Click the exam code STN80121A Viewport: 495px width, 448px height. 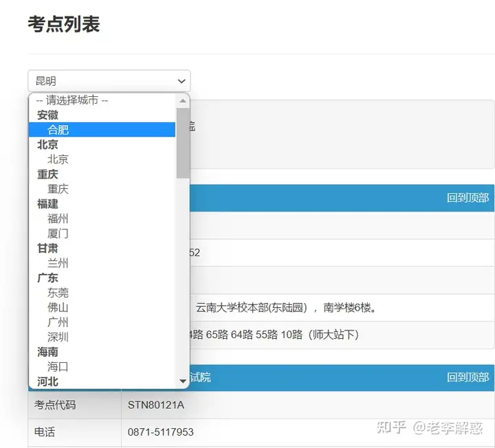[x=156, y=405]
